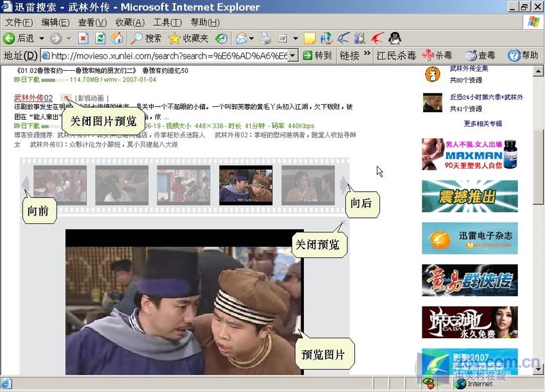
Task: Stop page loading with red X icon
Action: pyautogui.click(x=83, y=38)
